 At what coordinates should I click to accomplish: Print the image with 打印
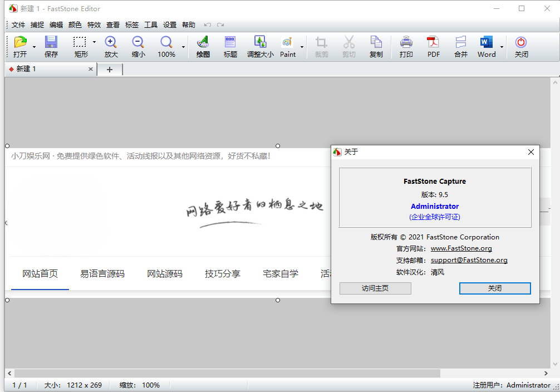(x=406, y=46)
